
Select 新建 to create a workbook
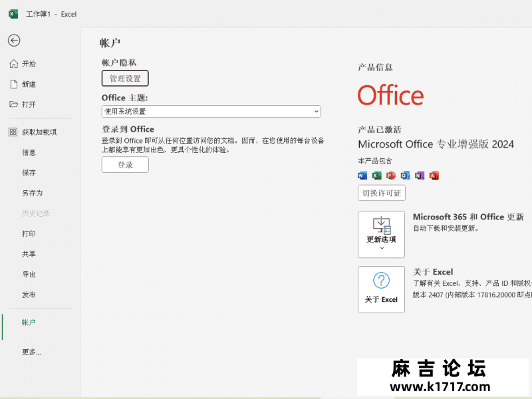click(x=29, y=84)
